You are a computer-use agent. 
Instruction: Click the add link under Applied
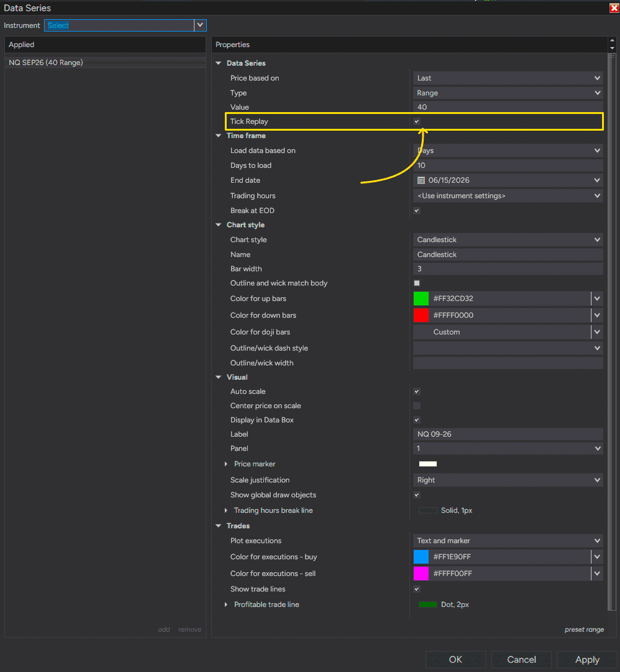(164, 629)
